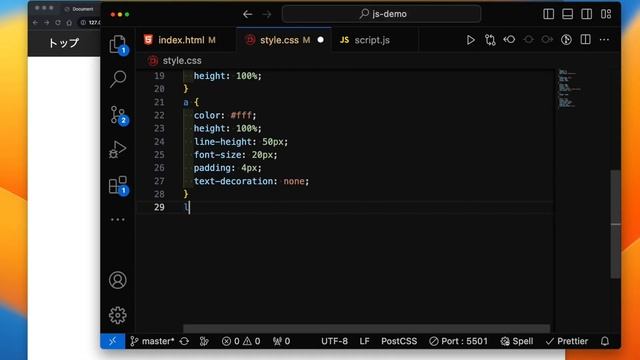Click color value #fff on line 22
640x360 pixels.
(241, 115)
